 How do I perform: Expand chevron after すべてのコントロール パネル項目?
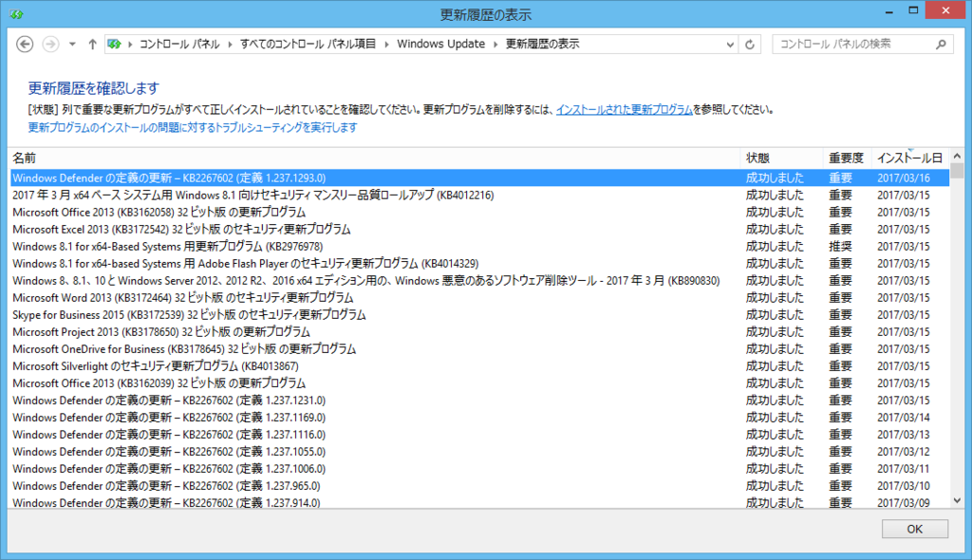pos(387,44)
